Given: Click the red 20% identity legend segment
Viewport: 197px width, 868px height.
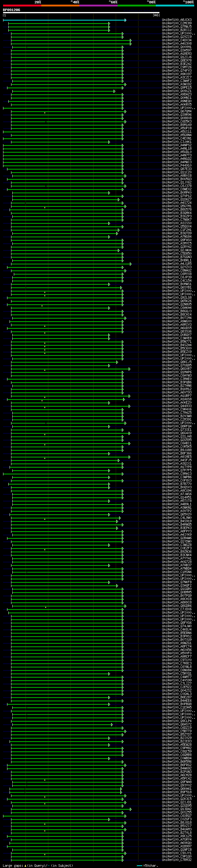Looking at the screenshot, I should point(22,6).
